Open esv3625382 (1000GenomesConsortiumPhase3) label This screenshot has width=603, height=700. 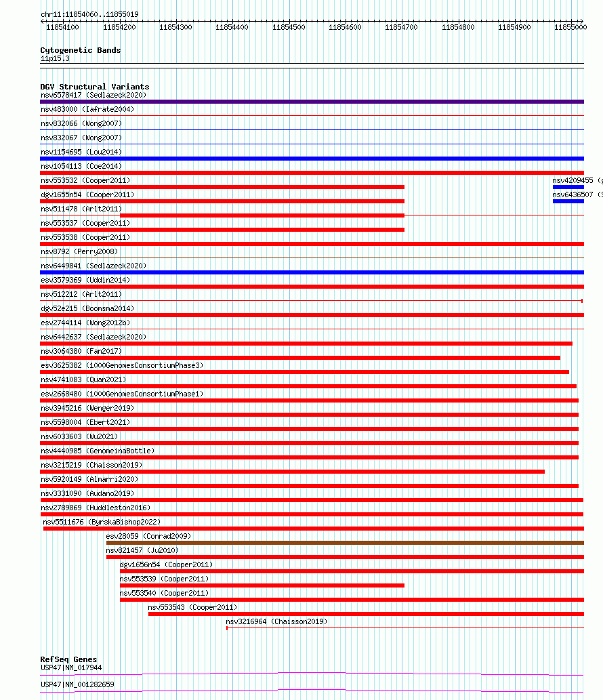point(122,366)
